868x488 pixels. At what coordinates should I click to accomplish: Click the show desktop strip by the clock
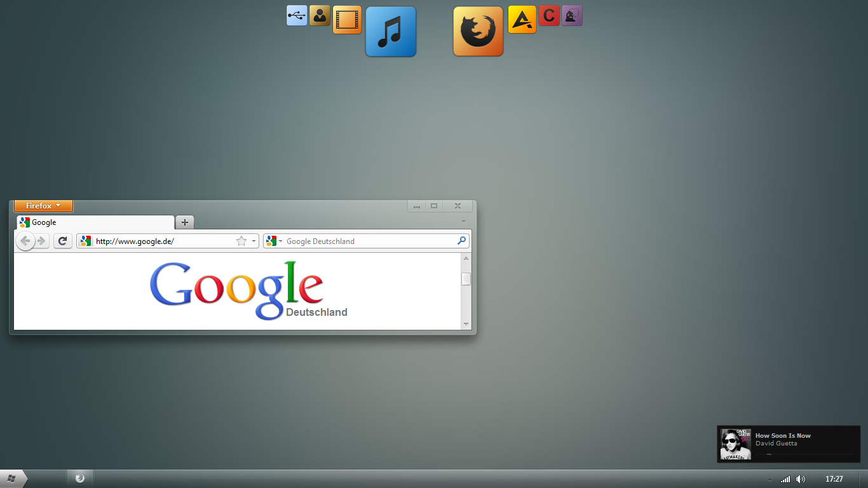coord(863,479)
